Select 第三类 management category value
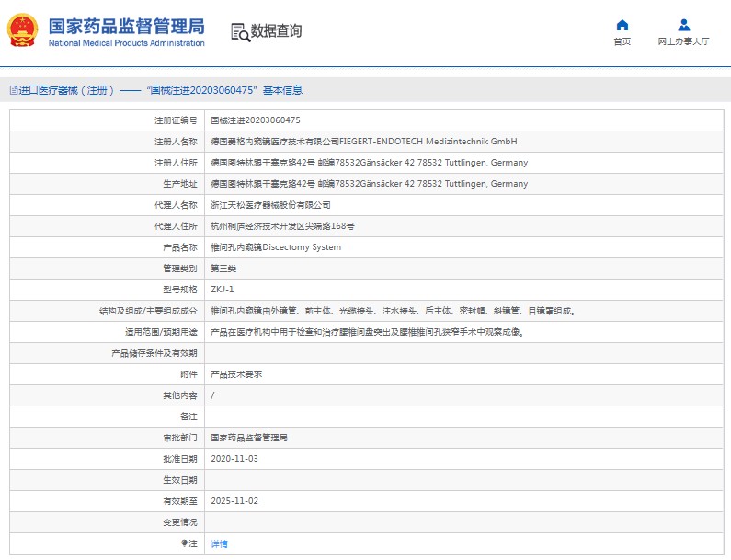The height and width of the screenshot is (560, 731). 223,269
